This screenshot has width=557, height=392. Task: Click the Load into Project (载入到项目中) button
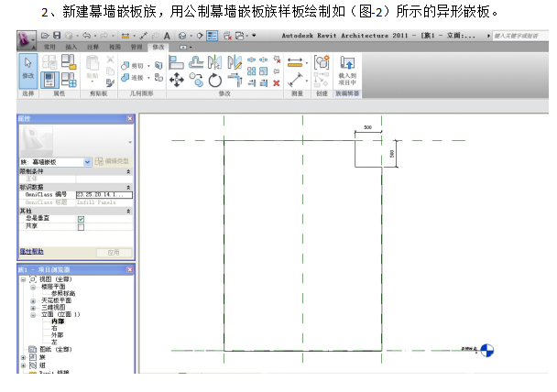pyautogui.click(x=347, y=70)
